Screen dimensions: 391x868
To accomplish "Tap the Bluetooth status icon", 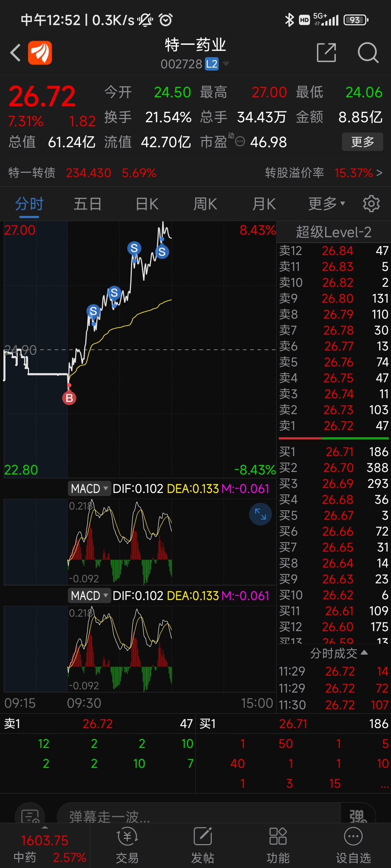I will point(289,20).
